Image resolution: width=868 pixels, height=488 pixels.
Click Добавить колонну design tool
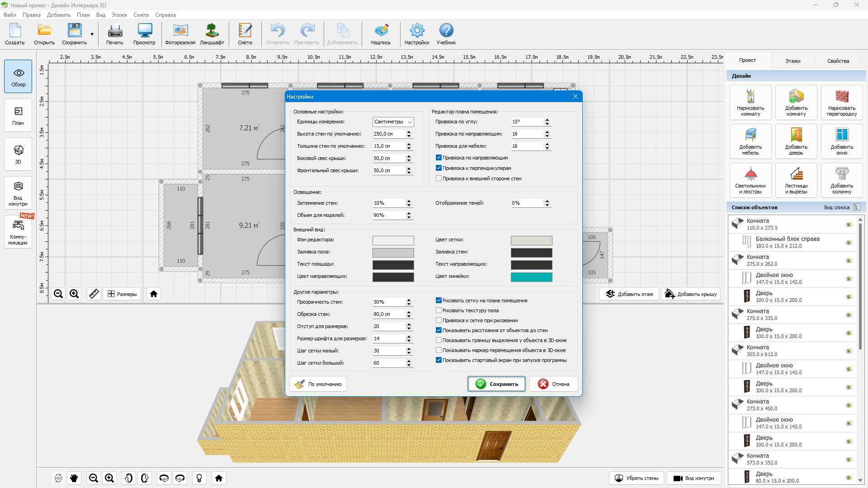(842, 180)
